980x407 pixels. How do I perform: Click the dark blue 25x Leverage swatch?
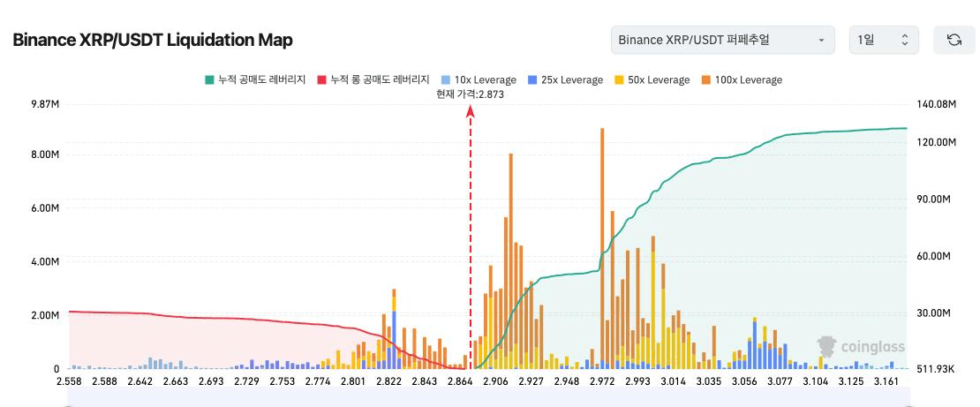[532, 80]
